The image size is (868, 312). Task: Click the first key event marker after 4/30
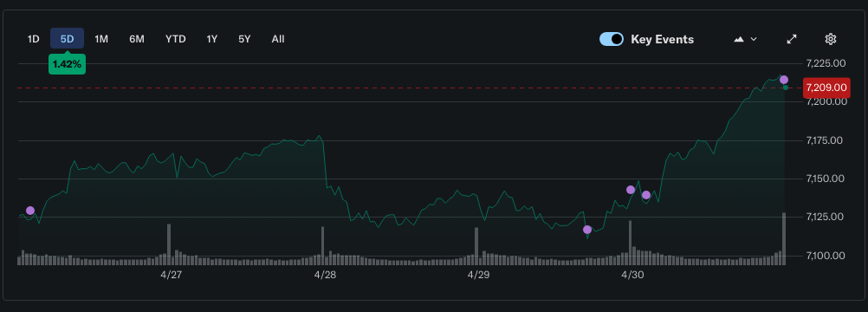[631, 190]
